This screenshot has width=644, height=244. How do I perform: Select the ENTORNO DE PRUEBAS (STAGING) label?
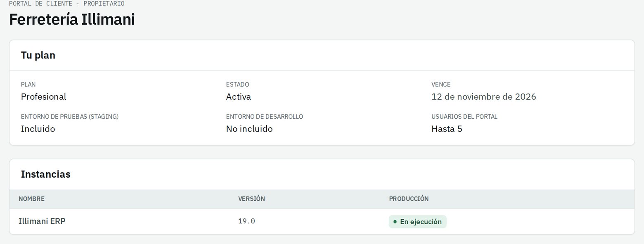pyautogui.click(x=70, y=117)
